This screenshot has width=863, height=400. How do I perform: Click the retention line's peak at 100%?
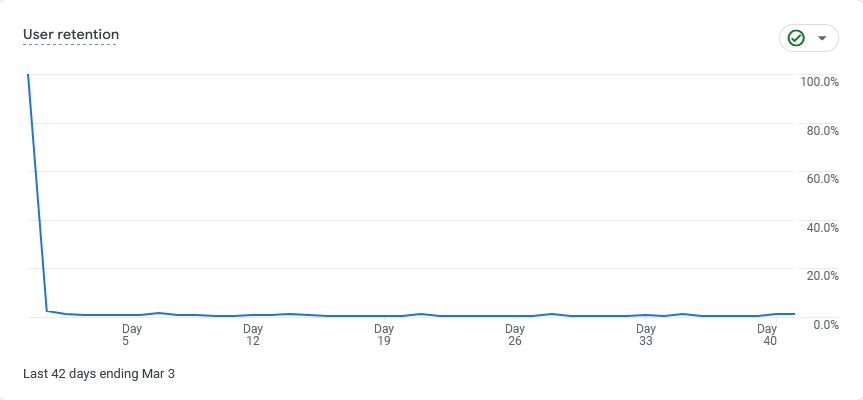28,75
